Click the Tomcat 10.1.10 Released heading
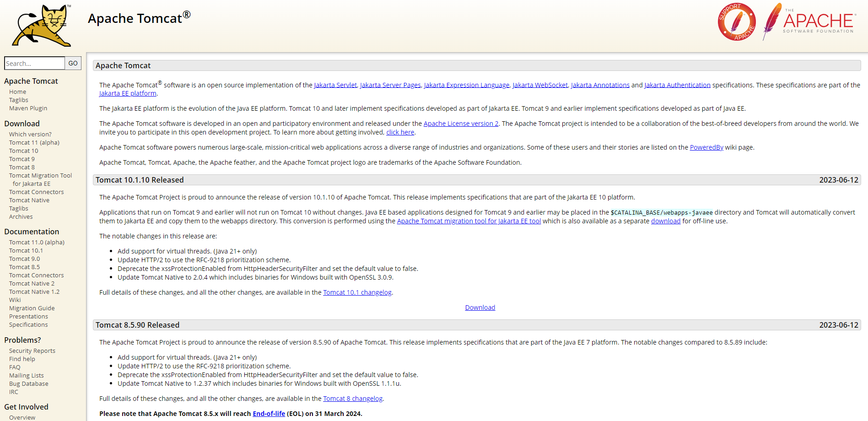This screenshot has height=421, width=868. pyautogui.click(x=140, y=180)
